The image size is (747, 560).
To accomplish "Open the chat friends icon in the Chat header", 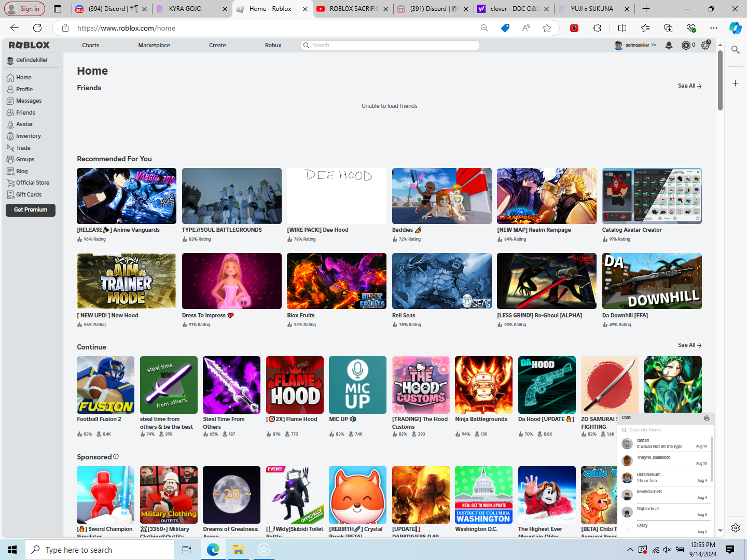I will tap(706, 418).
